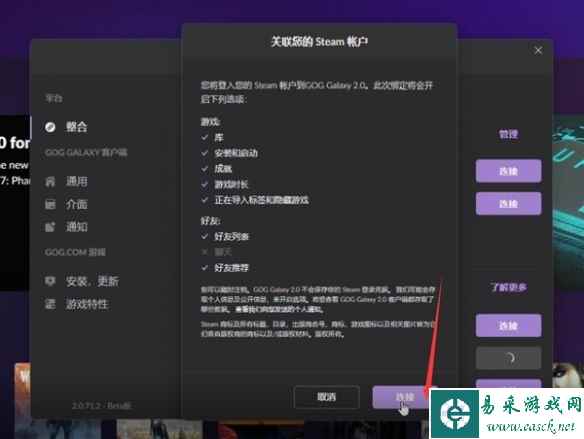
Task: Open the 介面 settings section
Action: point(77,204)
